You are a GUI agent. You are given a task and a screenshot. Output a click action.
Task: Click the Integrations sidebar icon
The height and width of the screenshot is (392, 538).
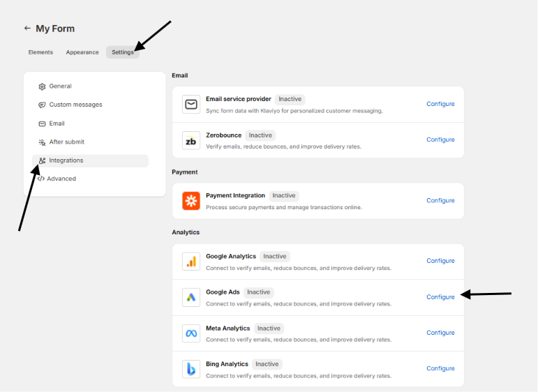pyautogui.click(x=42, y=160)
